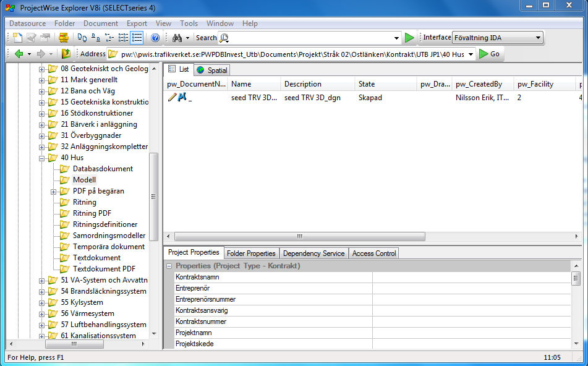Click the folder tree vertical scrollbar thumb
The height and width of the screenshot is (366, 588).
(153, 196)
